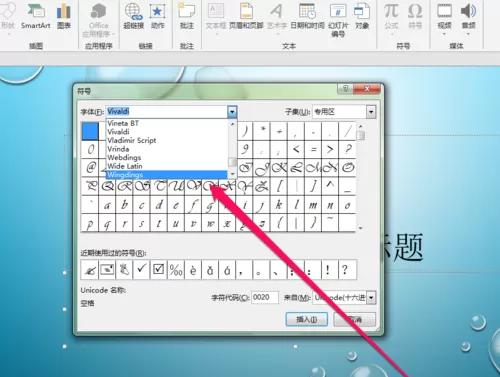Open the 字体 font dropdown arrow
The height and width of the screenshot is (377, 500).
pos(232,112)
